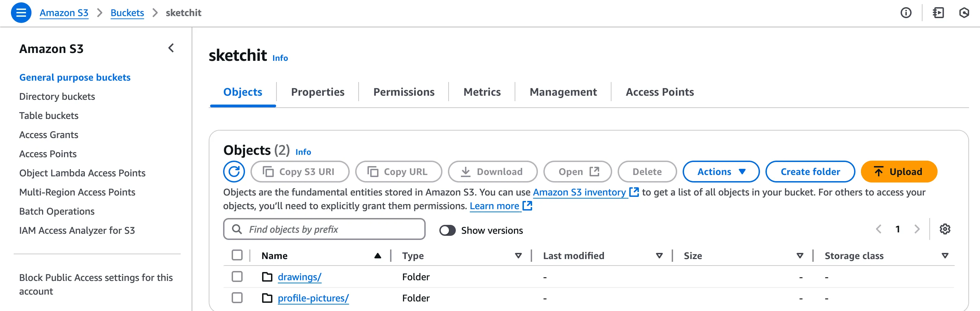Open Batch Operations in sidebar
The width and height of the screenshot is (980, 311).
point(57,212)
